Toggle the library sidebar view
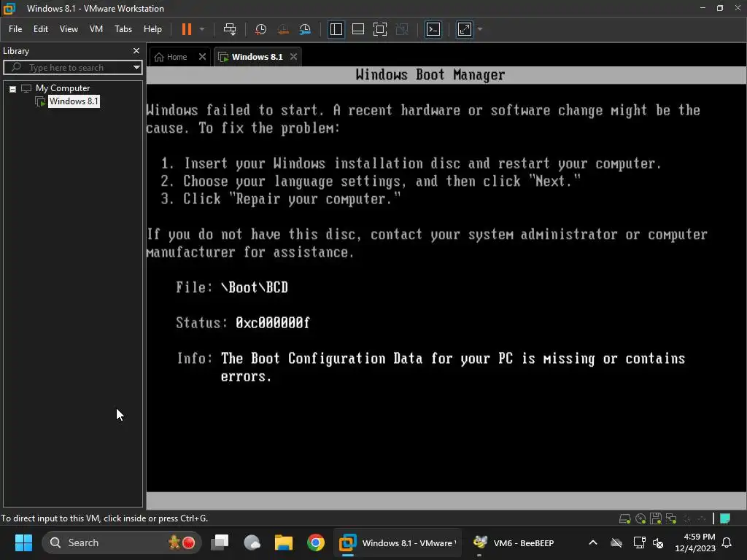747x560 pixels. click(x=336, y=29)
